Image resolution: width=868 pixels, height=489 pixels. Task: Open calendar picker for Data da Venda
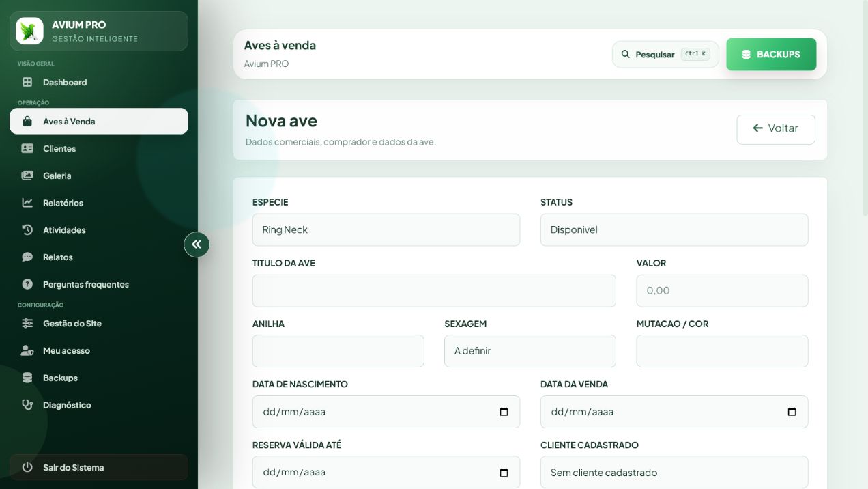(x=792, y=412)
